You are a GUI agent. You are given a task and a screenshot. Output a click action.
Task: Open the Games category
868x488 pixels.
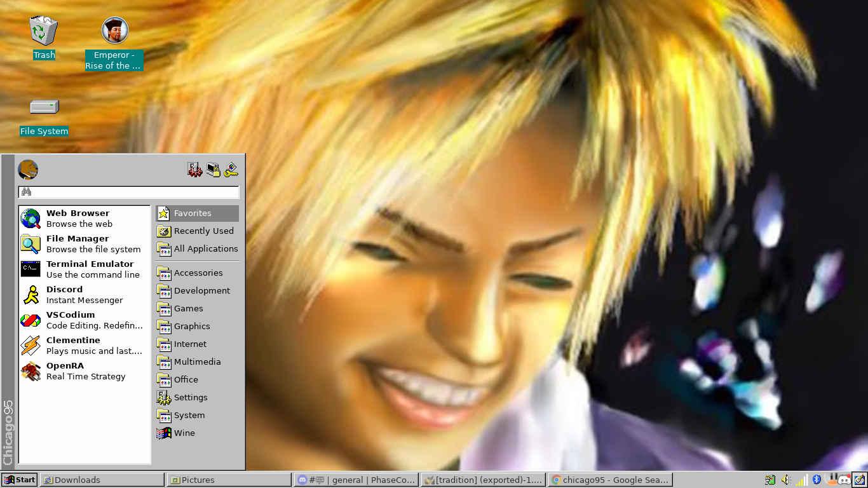198,309
